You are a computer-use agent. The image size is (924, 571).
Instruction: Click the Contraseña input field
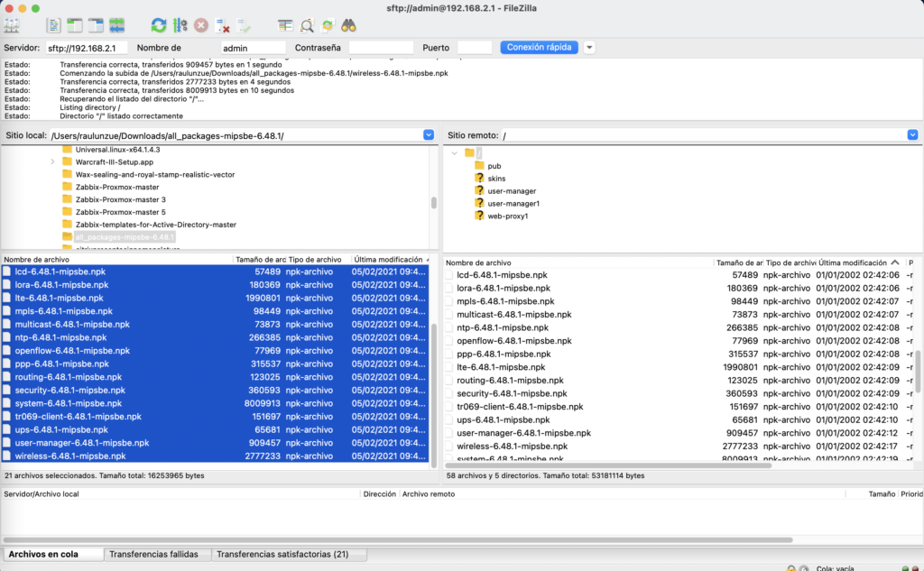(381, 47)
